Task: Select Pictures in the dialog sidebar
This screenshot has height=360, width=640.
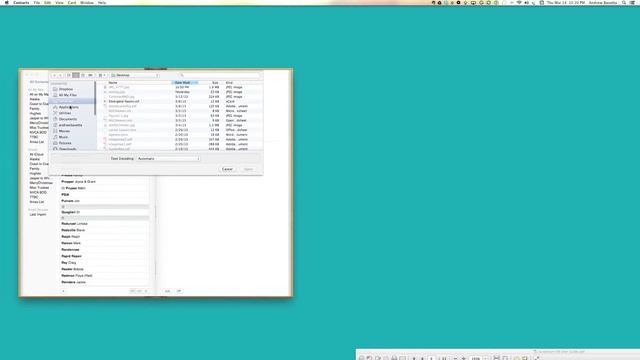Action: pyautogui.click(x=65, y=143)
